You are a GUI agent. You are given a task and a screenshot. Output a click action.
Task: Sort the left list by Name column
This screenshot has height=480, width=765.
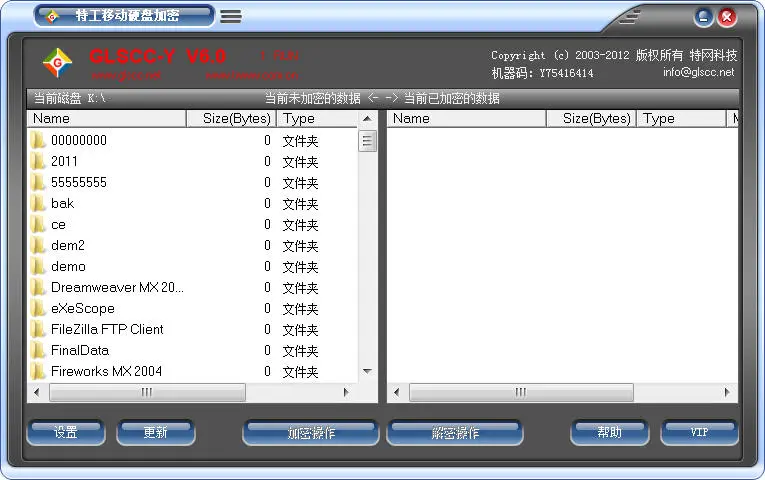click(x=106, y=118)
